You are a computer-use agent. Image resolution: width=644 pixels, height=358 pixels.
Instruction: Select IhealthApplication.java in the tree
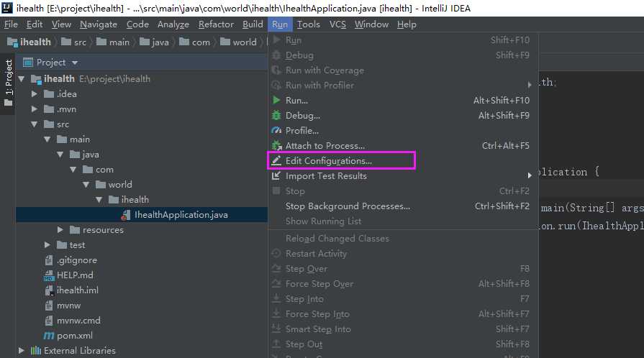point(181,215)
